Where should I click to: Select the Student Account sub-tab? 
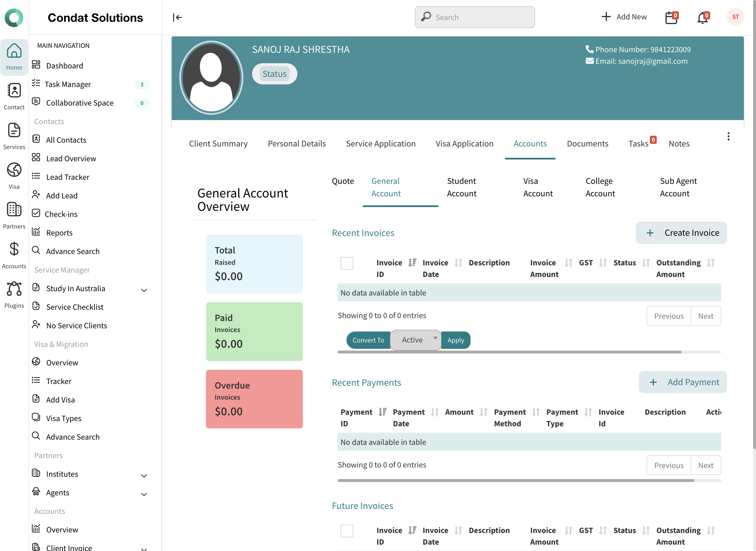point(462,187)
